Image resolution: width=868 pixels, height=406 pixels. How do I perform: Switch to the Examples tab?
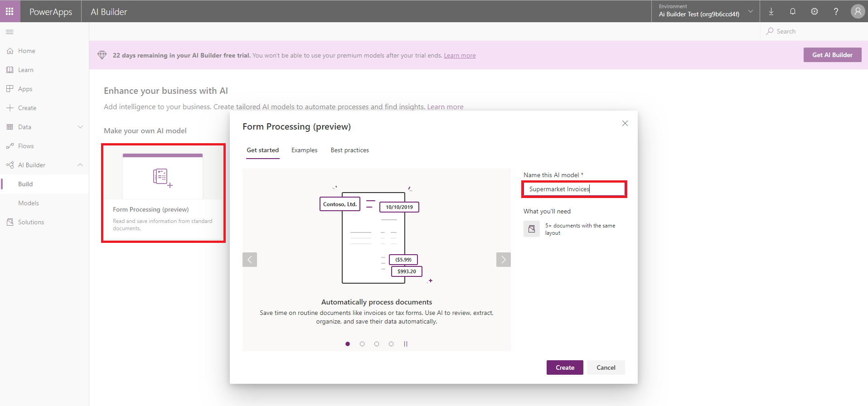(x=304, y=150)
